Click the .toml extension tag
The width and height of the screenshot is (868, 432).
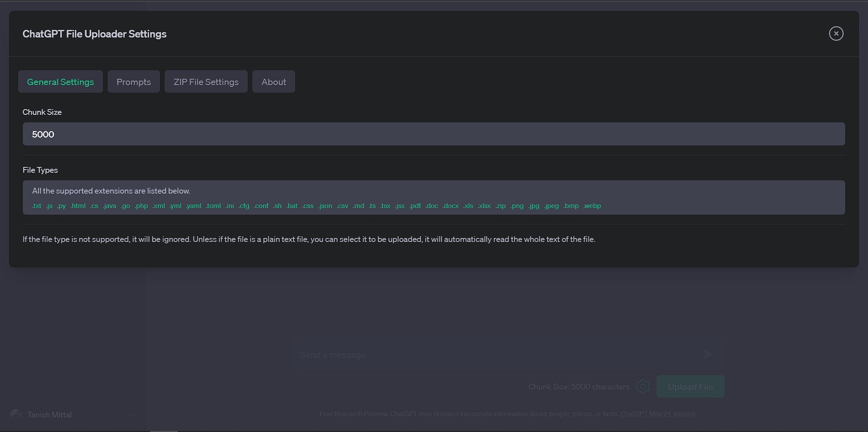coord(213,206)
